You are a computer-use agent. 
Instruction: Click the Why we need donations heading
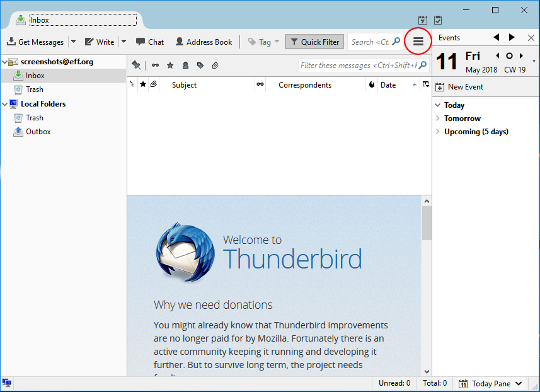pos(213,305)
